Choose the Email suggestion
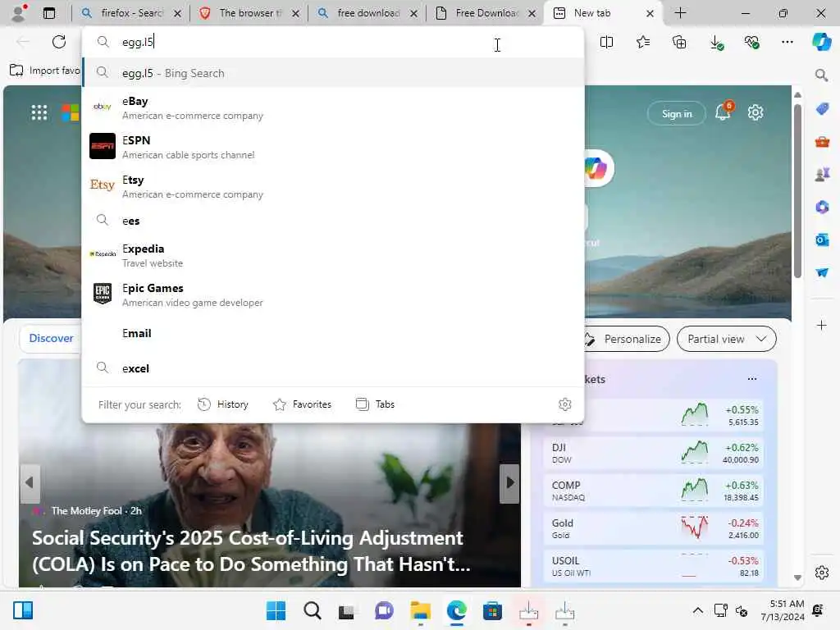The width and height of the screenshot is (840, 630). coord(333,333)
